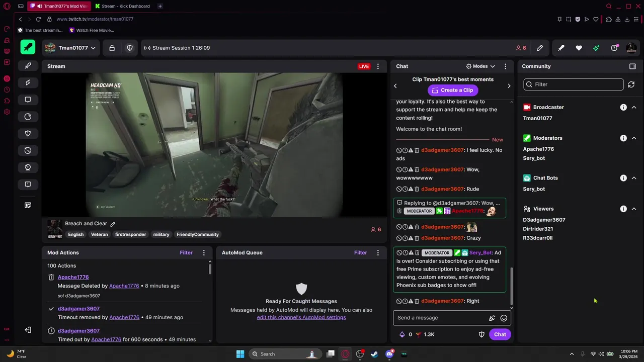This screenshot has width=644, height=362.
Task: Click the taskbar Search box
Action: pos(285,354)
